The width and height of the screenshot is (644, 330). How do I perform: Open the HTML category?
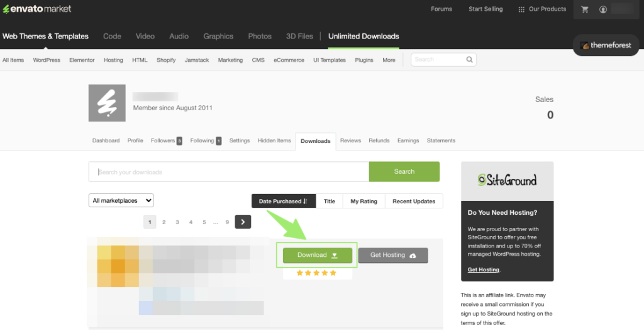click(x=140, y=60)
